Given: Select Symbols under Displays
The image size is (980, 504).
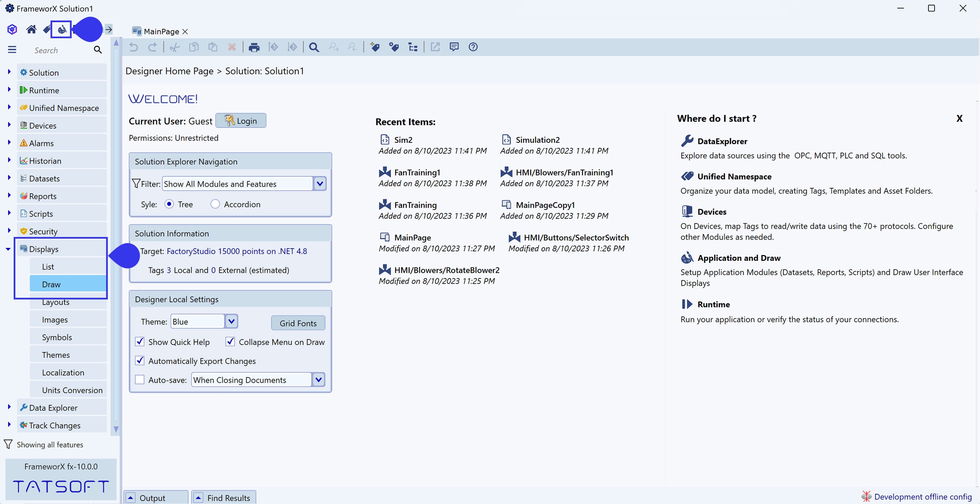Looking at the screenshot, I should tap(68, 337).
